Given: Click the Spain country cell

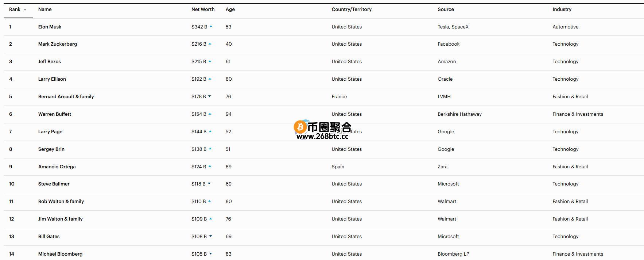Looking at the screenshot, I should tap(338, 167).
